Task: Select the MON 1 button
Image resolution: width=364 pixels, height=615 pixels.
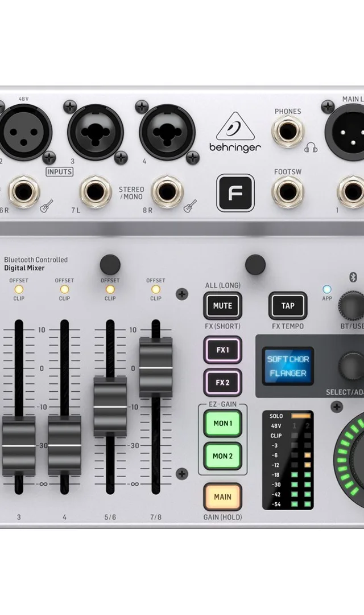Action: click(x=222, y=423)
